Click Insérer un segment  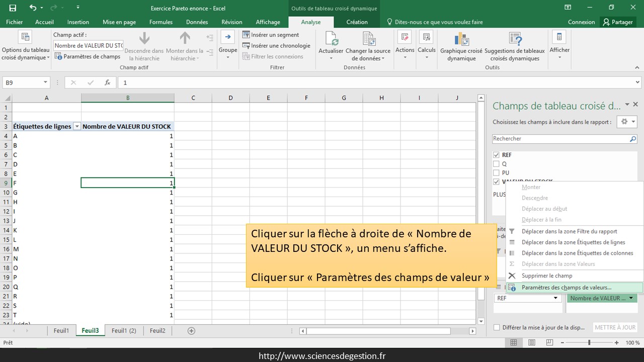point(271,35)
